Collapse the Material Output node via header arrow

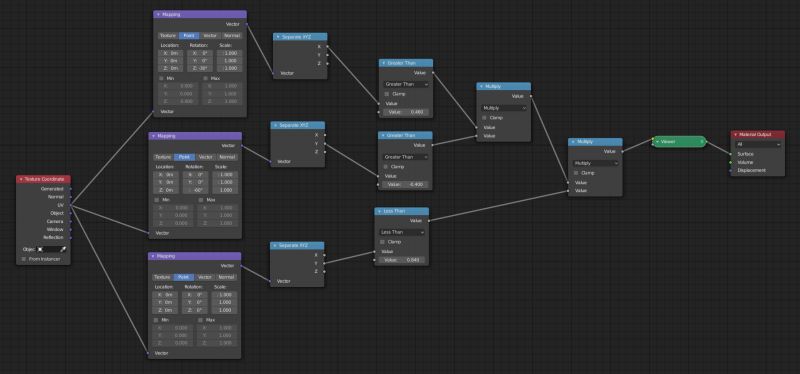point(736,135)
